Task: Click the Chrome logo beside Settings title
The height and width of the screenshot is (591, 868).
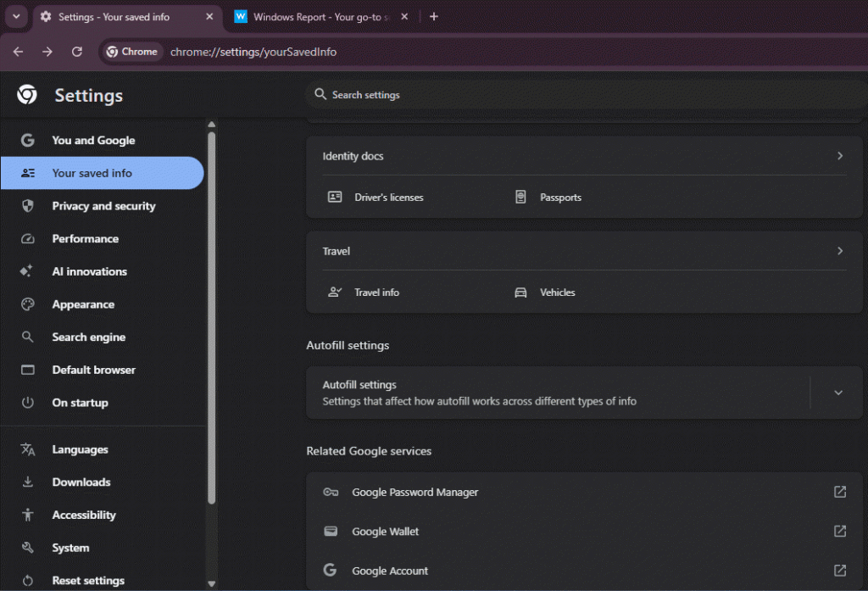Action: tap(27, 95)
